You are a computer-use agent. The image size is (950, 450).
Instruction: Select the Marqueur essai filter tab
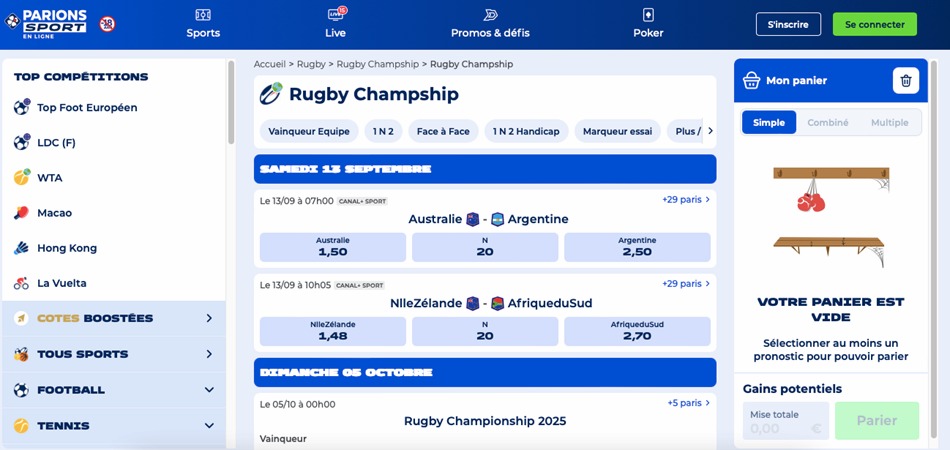(617, 131)
